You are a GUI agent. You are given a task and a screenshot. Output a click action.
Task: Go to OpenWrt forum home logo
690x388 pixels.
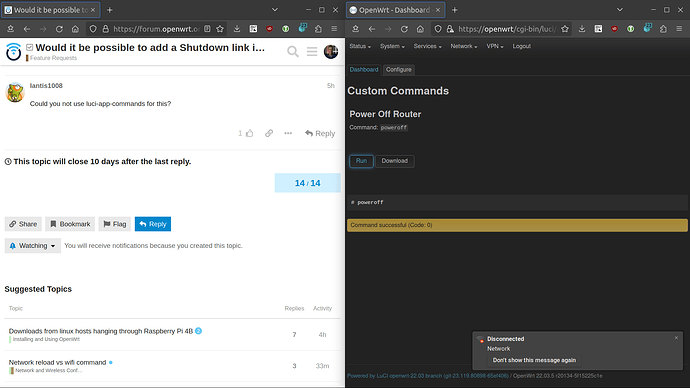pyautogui.click(x=13, y=51)
